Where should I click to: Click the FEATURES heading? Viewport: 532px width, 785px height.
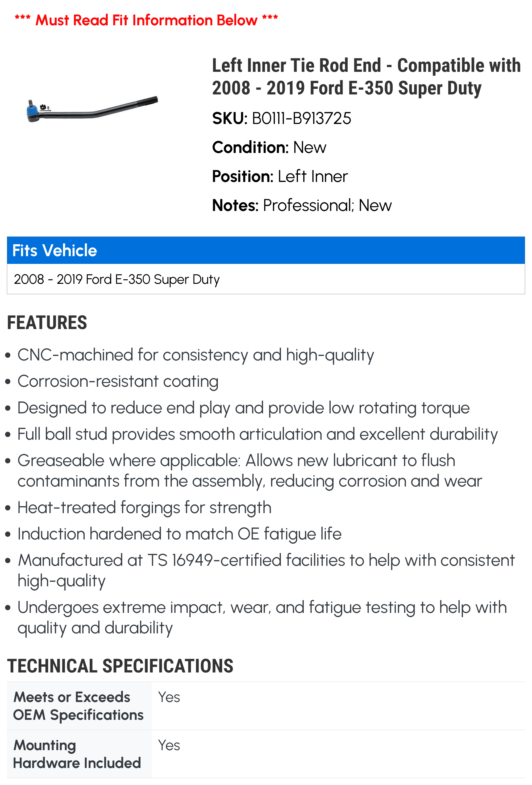(47, 323)
